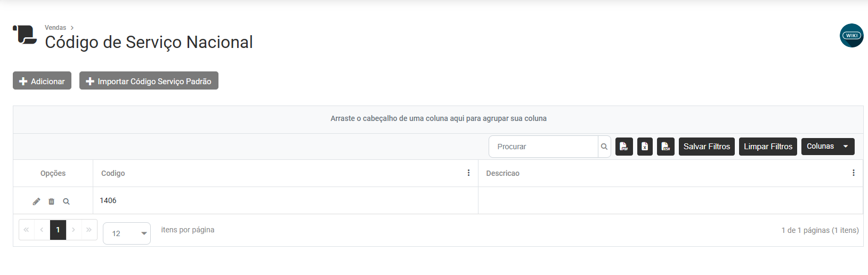The width and height of the screenshot is (868, 275).
Task: View details of row 1406 via magnifier
Action: (x=66, y=201)
